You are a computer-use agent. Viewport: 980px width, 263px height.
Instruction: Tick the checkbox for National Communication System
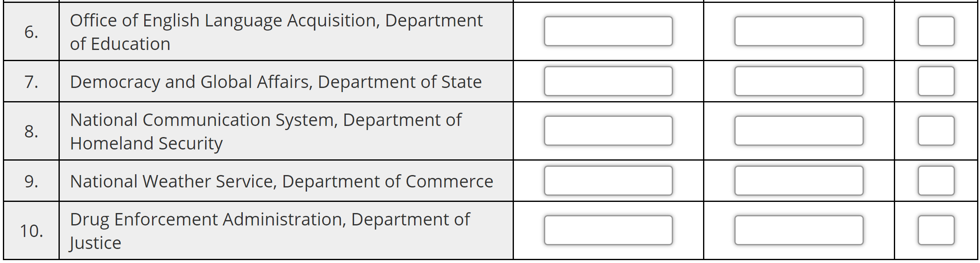pos(936,131)
